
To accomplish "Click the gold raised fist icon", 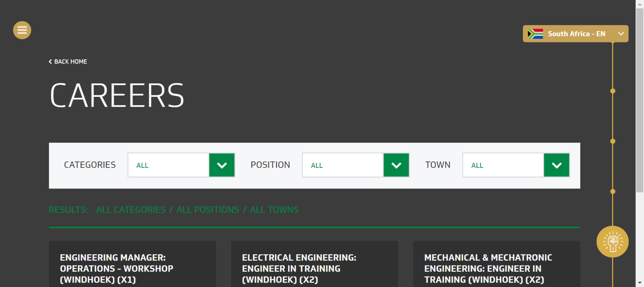I will [x=612, y=241].
